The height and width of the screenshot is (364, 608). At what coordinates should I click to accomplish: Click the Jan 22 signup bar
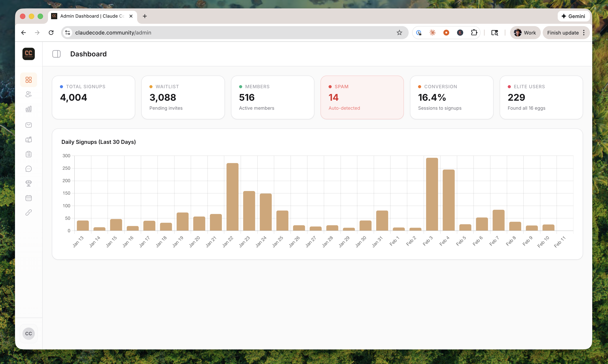point(232,197)
